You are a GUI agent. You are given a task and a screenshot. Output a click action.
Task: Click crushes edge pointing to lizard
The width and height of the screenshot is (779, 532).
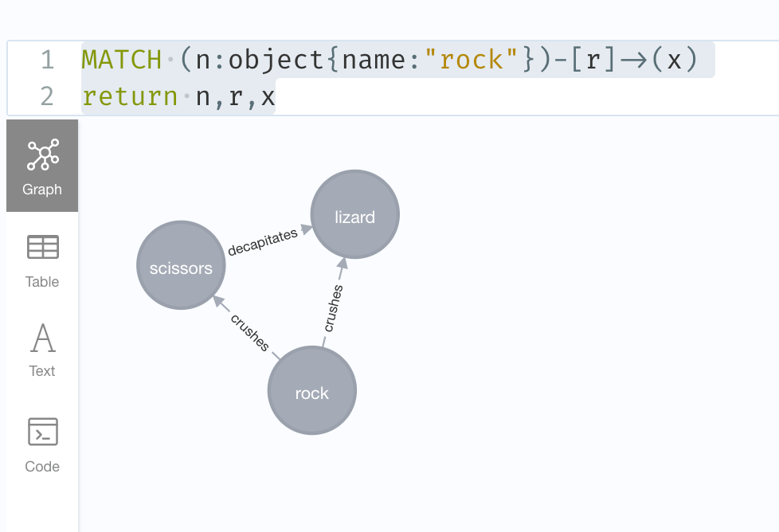334,307
